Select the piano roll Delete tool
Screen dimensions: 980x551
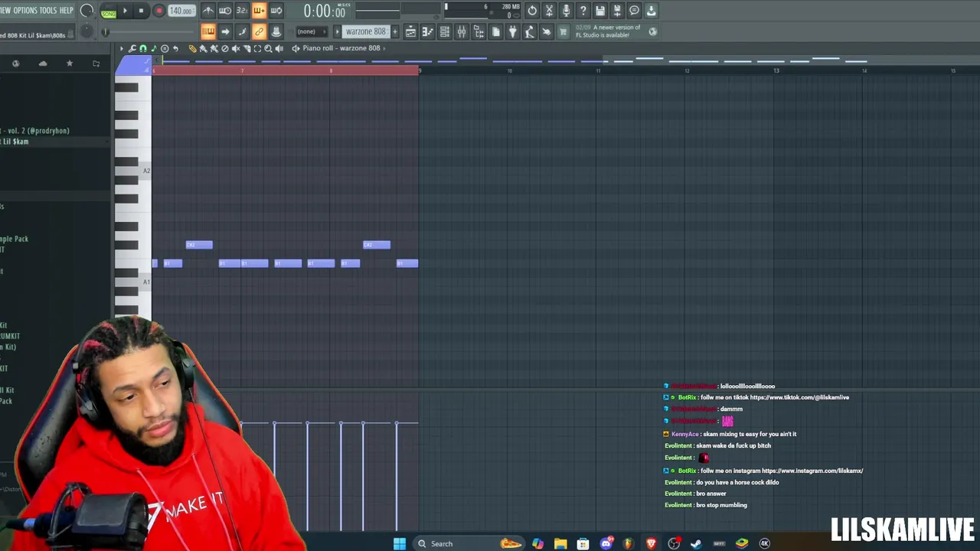click(x=224, y=48)
